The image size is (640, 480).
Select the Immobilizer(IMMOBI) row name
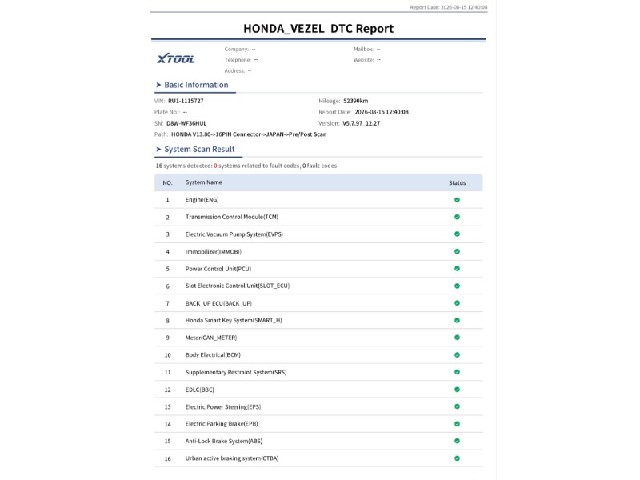(213, 252)
